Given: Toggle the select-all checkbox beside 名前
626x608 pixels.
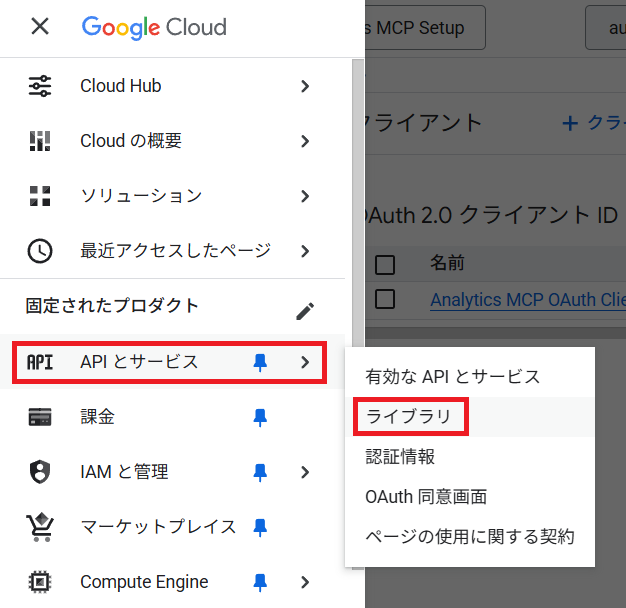Looking at the screenshot, I should pyautogui.click(x=385, y=265).
